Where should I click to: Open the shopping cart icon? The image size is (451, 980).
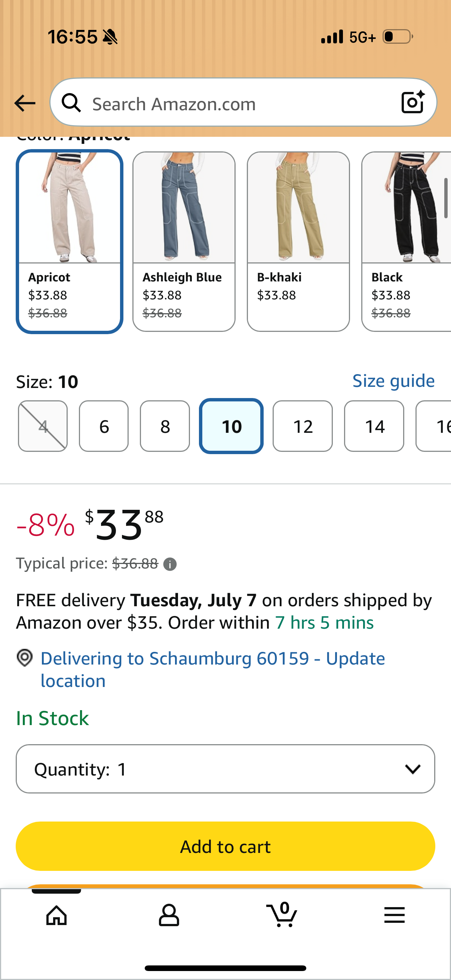[x=282, y=914]
